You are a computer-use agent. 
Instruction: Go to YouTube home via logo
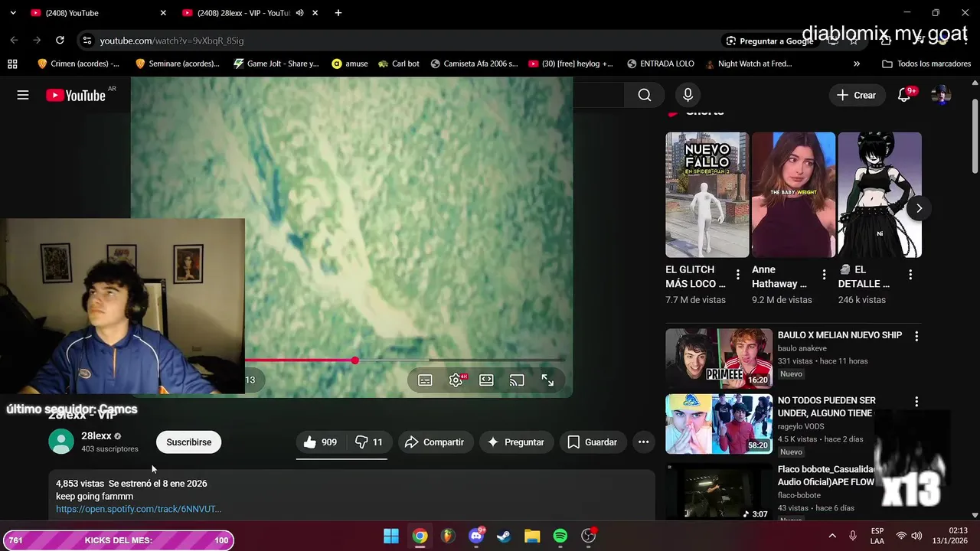pos(75,95)
